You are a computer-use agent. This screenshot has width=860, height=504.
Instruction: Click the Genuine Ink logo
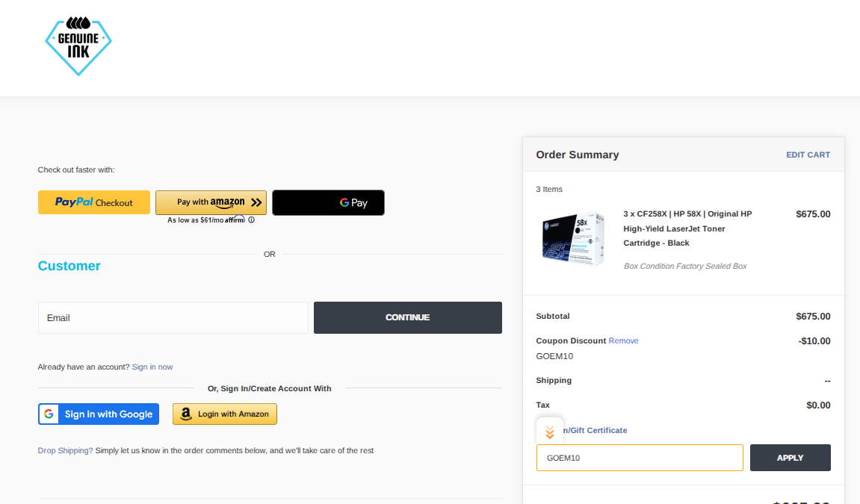point(78,46)
